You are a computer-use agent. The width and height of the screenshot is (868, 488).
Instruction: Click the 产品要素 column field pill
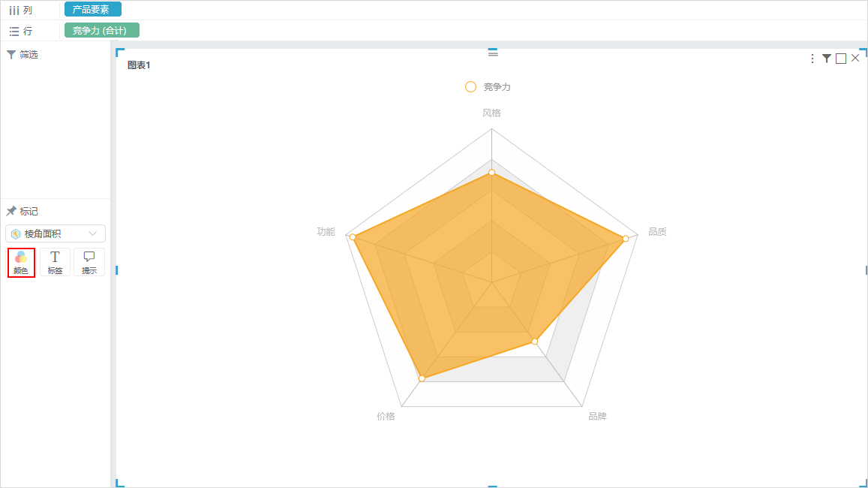tap(92, 10)
